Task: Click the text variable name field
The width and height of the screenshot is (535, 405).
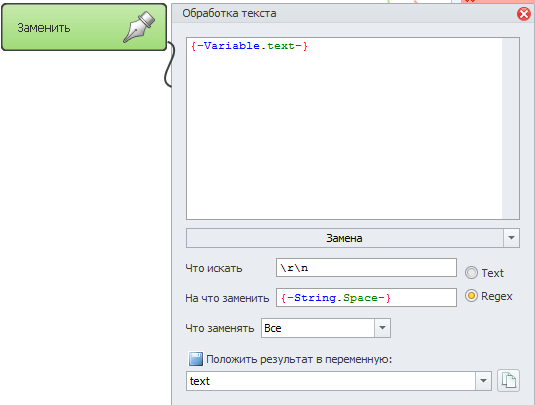Action: click(331, 381)
